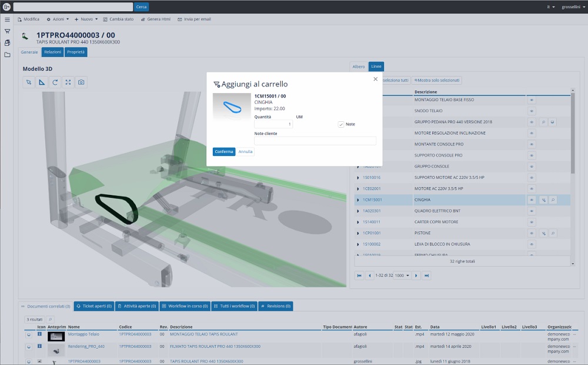Toggle visibility of GRUPPO CONSOLE
This screenshot has height=365, width=588.
coord(532,167)
